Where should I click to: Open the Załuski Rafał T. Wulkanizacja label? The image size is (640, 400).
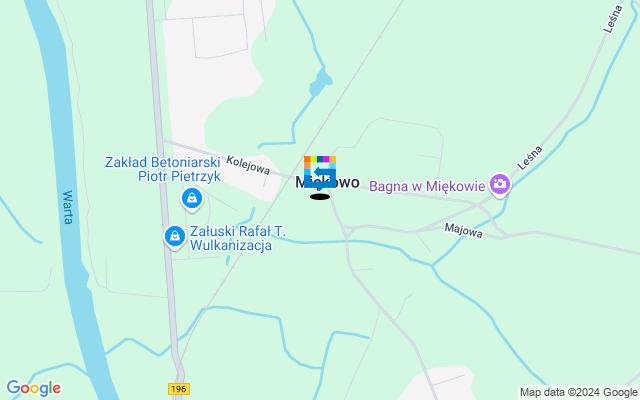pos(238,238)
